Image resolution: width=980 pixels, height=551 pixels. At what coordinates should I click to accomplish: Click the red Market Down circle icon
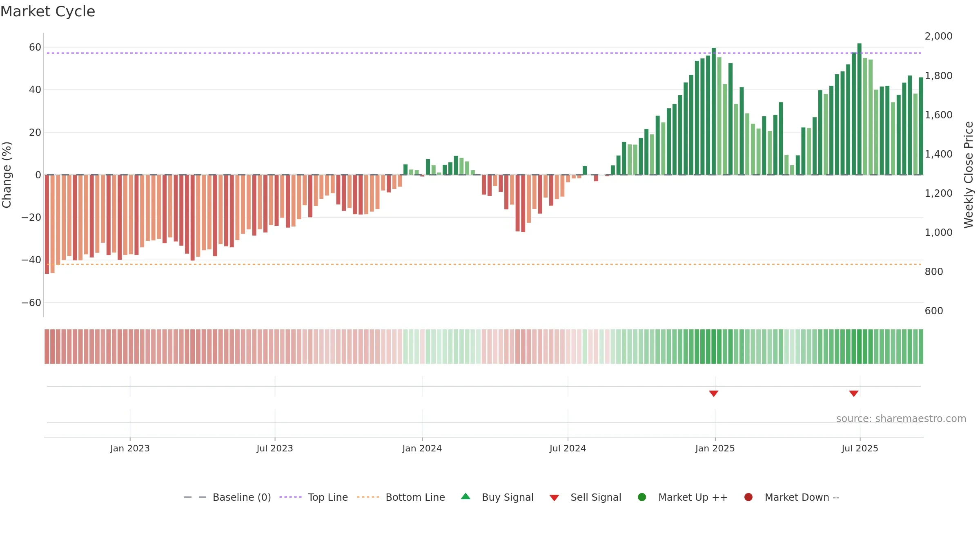point(748,497)
